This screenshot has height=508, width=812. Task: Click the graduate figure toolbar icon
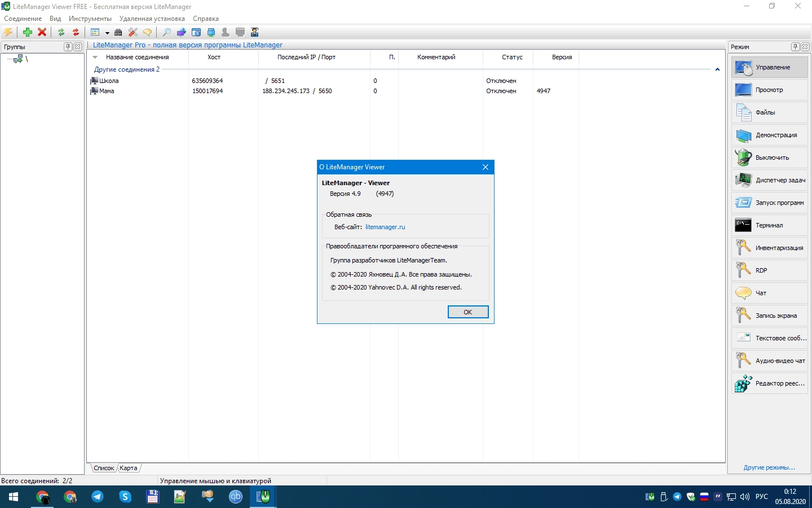coord(255,32)
